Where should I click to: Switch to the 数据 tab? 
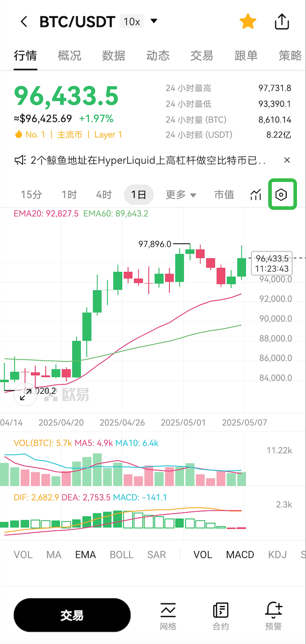click(x=113, y=55)
